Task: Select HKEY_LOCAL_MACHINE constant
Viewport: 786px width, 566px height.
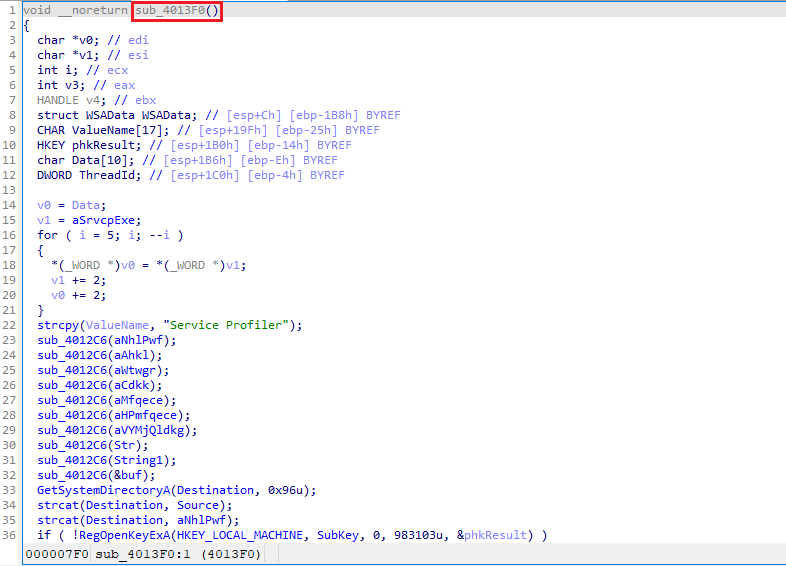Action: [240, 535]
